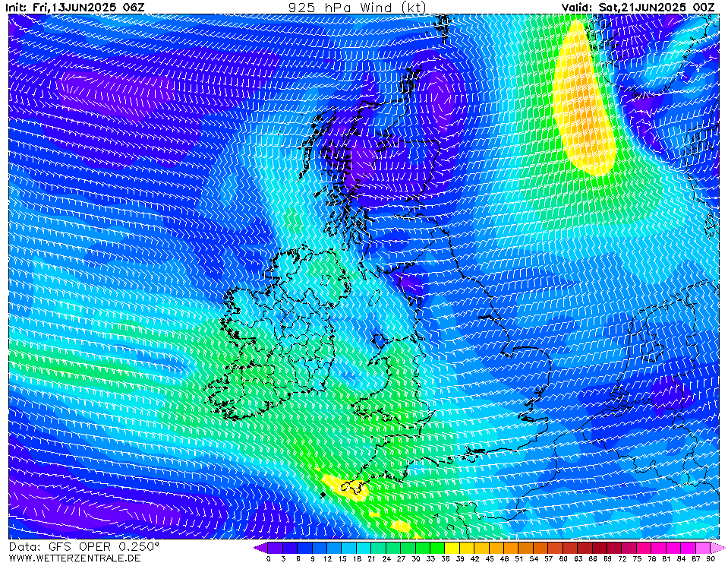Click the 'Init: Fri,13JUN2025 06Z' label
Image resolution: width=728 pixels, height=563 pixels.
pos(74,7)
